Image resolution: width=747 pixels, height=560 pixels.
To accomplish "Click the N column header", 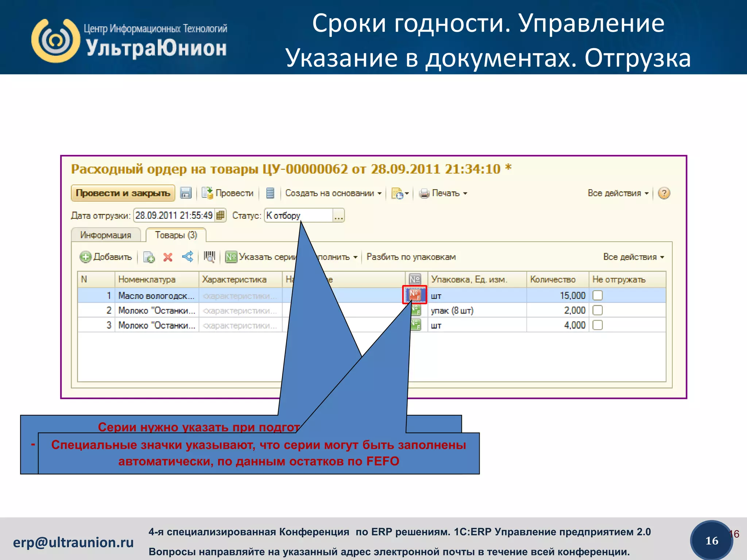I will point(96,279).
